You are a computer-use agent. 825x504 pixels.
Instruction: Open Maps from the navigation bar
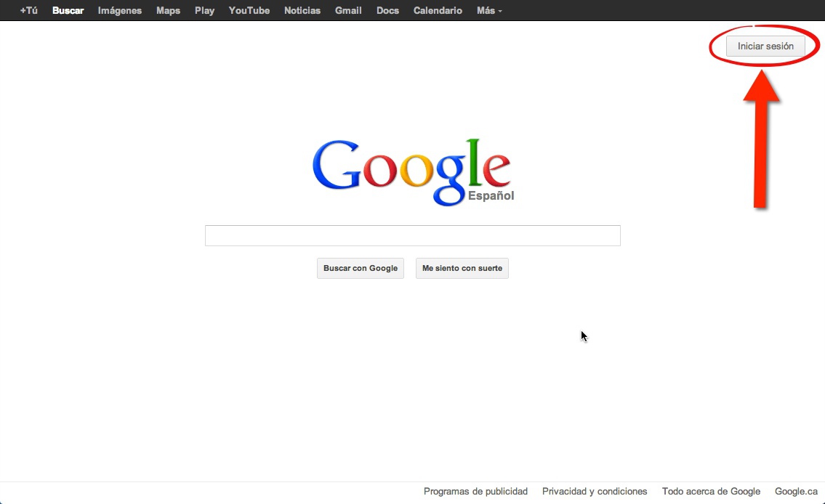pyautogui.click(x=168, y=11)
